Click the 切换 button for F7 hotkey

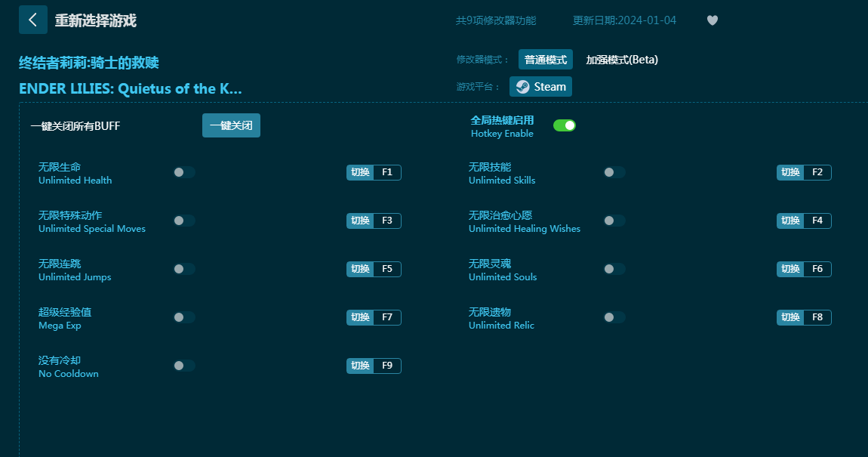coord(360,317)
